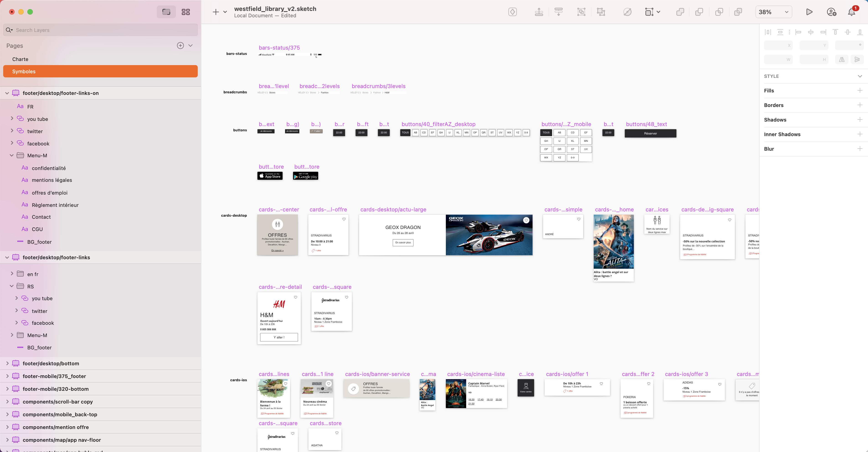Click the Preview play button

point(809,12)
